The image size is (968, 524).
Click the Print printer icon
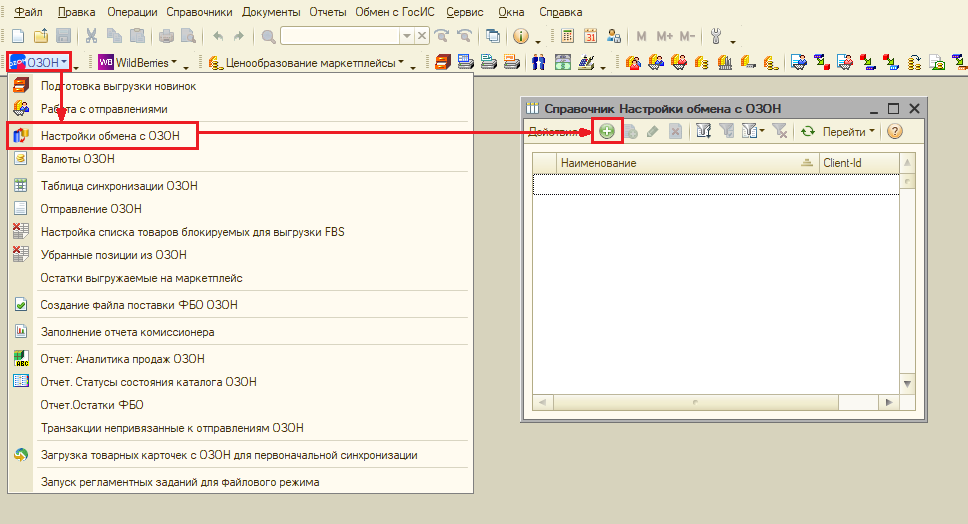click(x=166, y=36)
